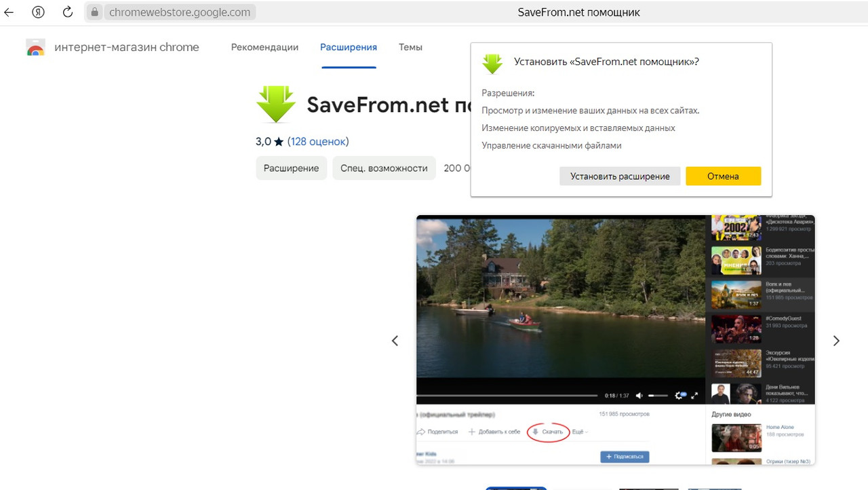Image resolution: width=868 pixels, height=490 pixels.
Task: Click permission text Управление скачанными файлами
Action: pos(551,145)
